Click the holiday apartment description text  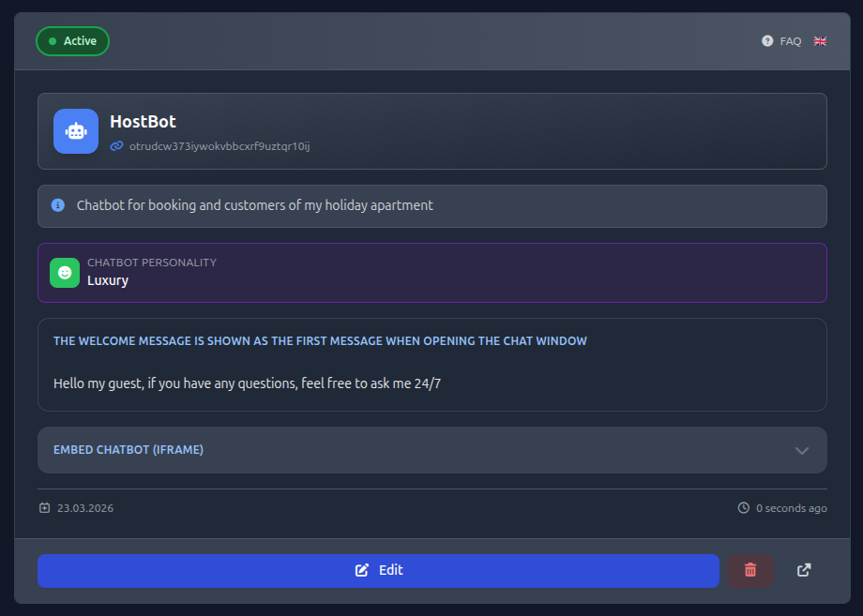tap(254, 204)
